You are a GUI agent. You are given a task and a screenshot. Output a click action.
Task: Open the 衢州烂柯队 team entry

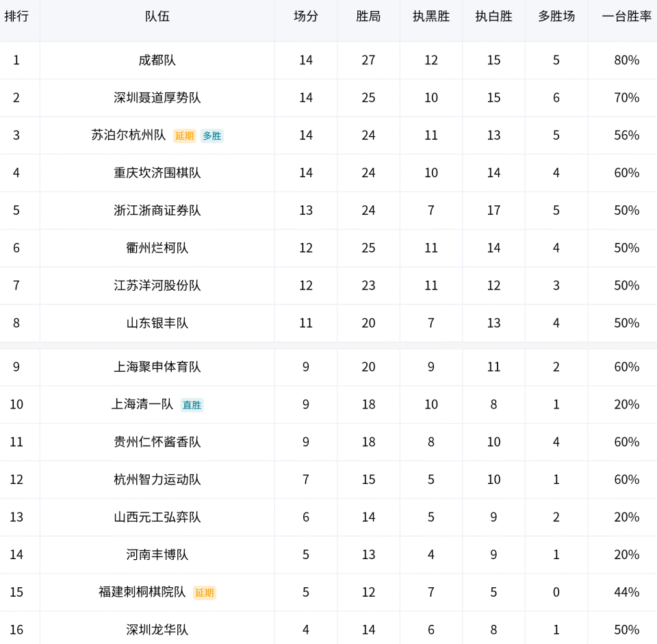pyautogui.click(x=157, y=248)
